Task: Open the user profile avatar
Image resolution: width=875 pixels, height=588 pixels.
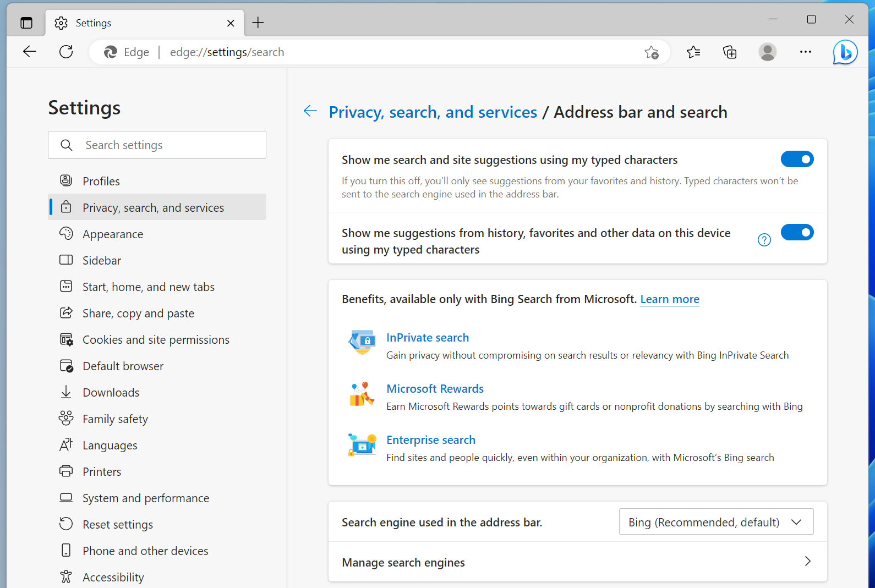Action: [768, 52]
